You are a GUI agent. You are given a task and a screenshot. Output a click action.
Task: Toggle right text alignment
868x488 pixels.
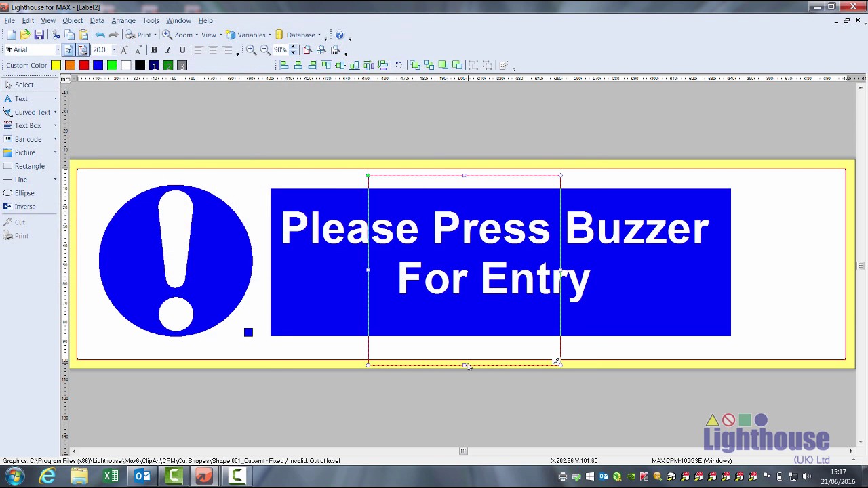tap(227, 50)
